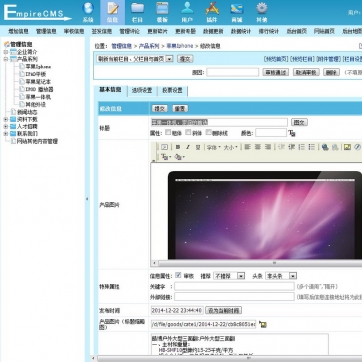Screen dimensions: 362x362
Task: Align text left in the editor toolbar
Action: (247, 147)
